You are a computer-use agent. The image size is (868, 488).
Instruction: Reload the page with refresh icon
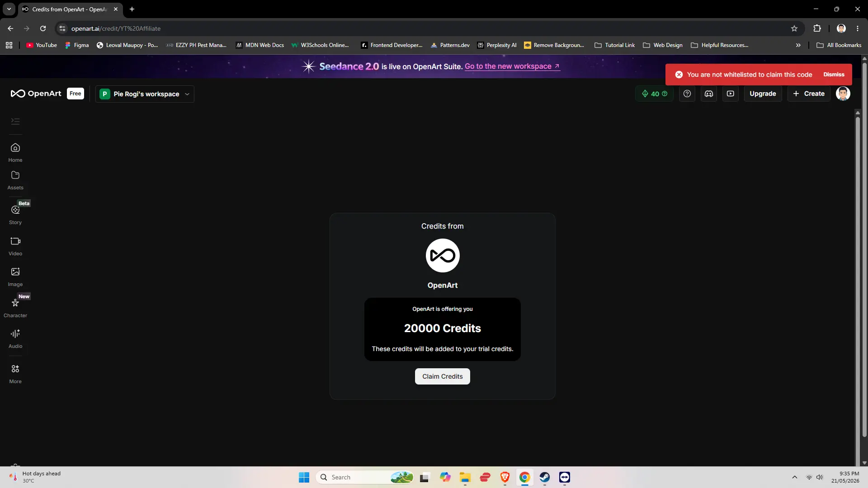coord(43,28)
